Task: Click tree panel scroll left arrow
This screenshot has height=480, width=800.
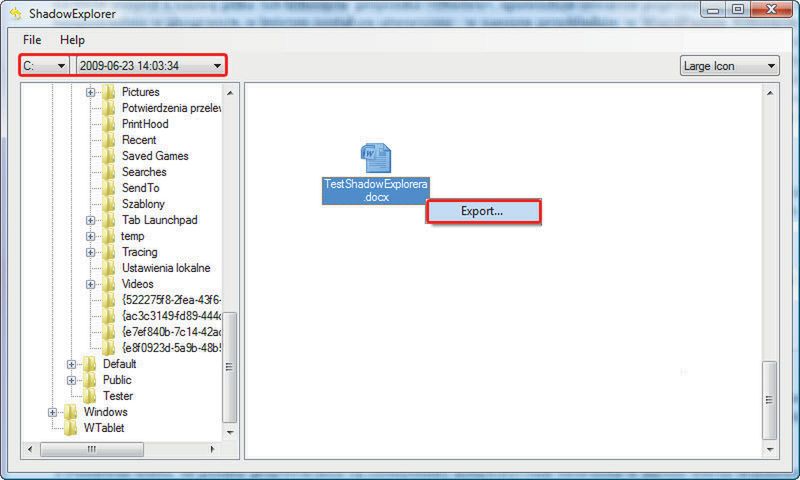Action: pos(30,449)
